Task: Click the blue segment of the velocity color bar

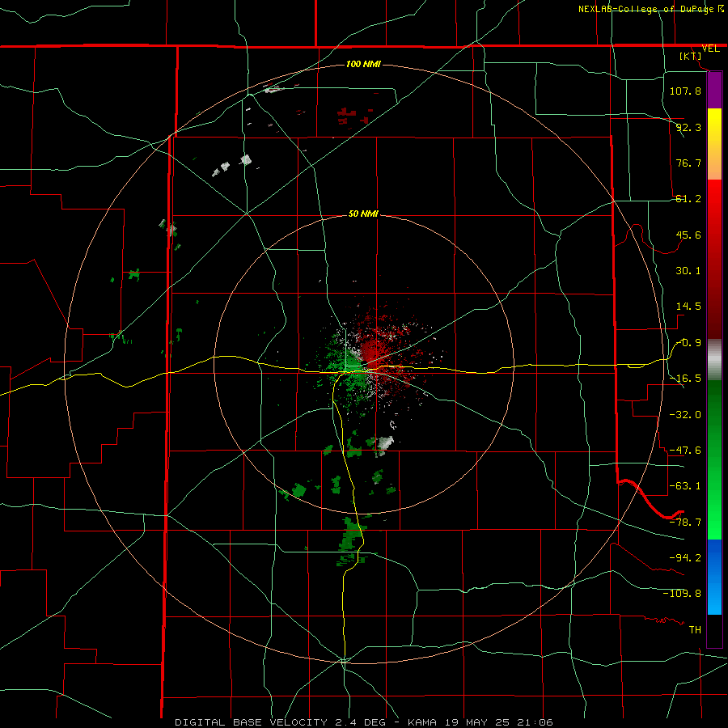Action: [714, 577]
